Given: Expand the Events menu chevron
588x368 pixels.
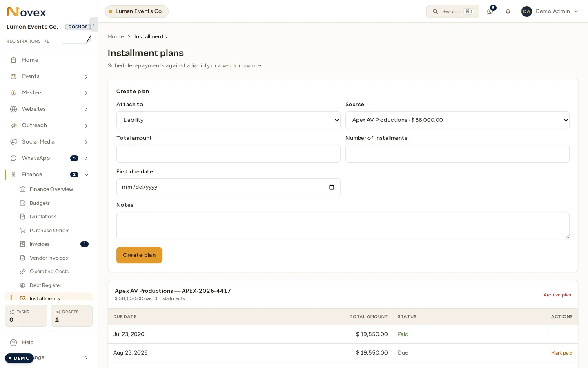Looking at the screenshot, I should click(86, 76).
